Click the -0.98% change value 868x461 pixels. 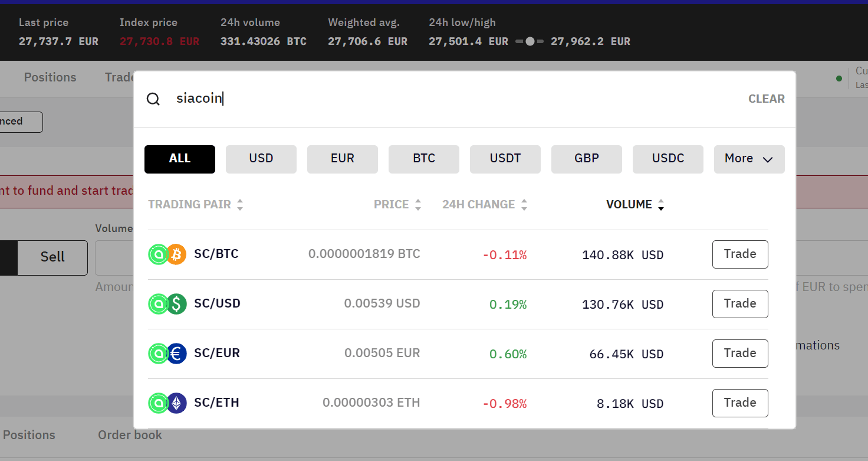(505, 404)
